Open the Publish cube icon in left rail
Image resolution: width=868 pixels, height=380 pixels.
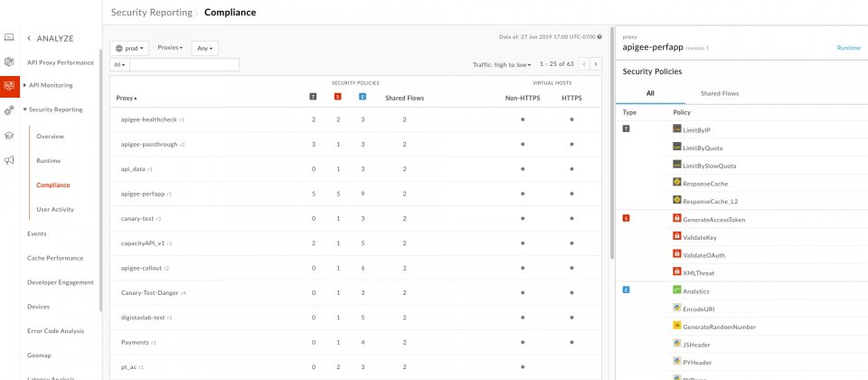(x=9, y=62)
